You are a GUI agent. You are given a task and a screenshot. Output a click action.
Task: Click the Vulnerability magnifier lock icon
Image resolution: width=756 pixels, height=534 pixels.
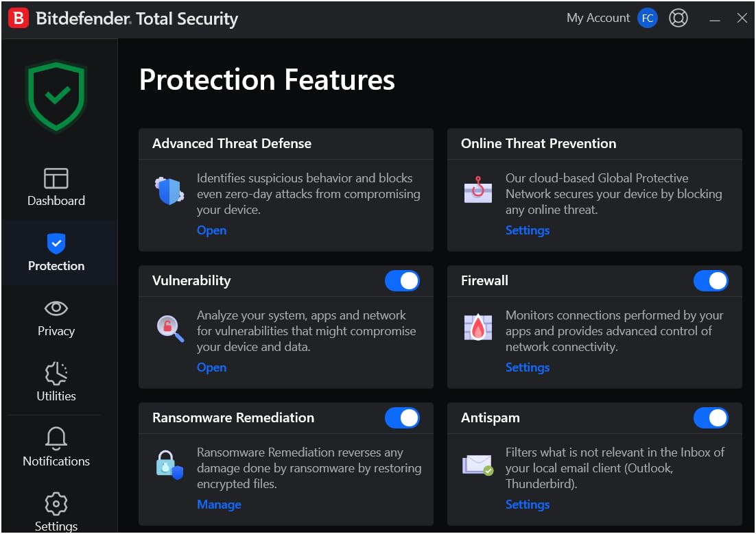pos(169,328)
